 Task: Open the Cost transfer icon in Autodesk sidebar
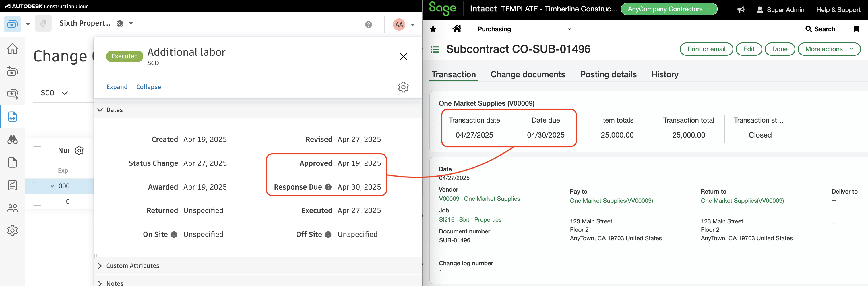pyautogui.click(x=12, y=94)
